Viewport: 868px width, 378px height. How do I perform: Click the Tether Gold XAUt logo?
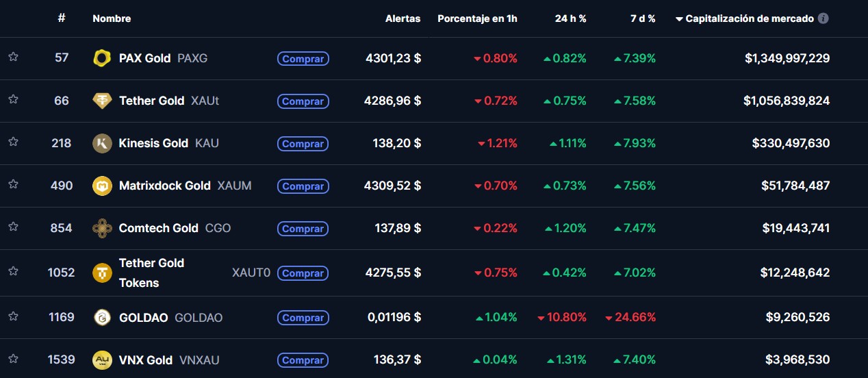point(102,101)
